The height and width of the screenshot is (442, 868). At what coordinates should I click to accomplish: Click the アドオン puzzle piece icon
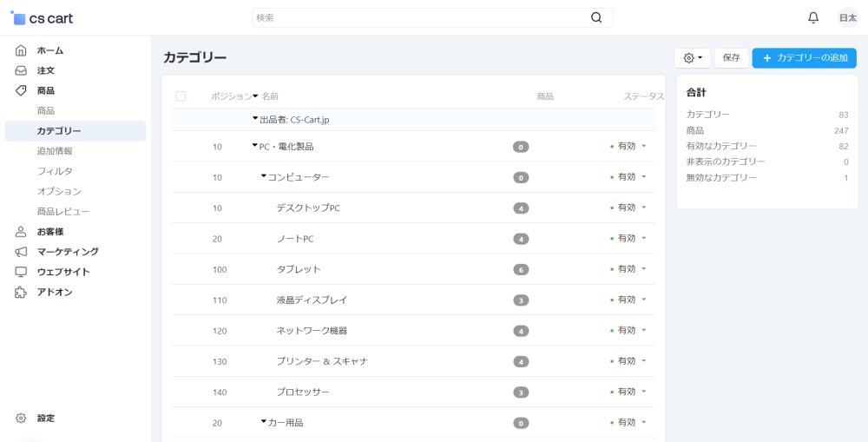(x=21, y=293)
